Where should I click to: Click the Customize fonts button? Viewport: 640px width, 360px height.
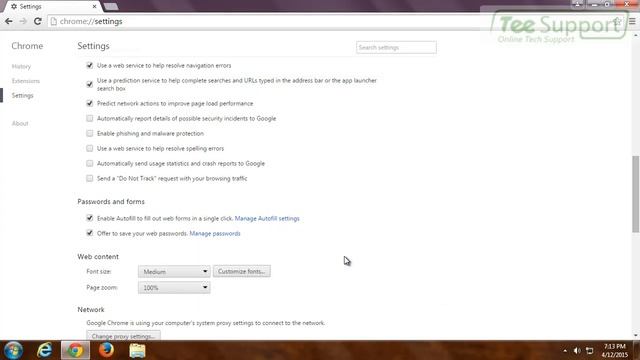point(242,271)
